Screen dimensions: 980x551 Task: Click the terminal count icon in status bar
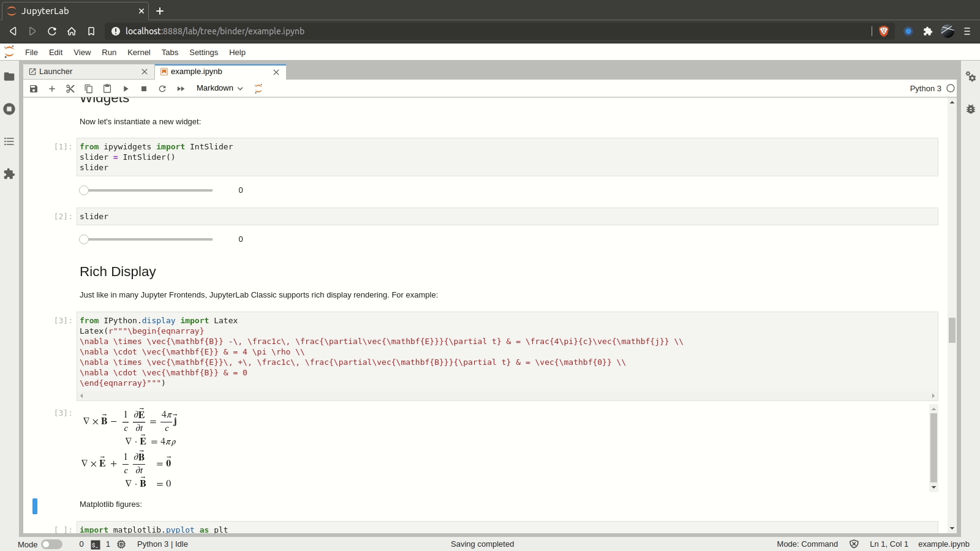[x=96, y=544]
